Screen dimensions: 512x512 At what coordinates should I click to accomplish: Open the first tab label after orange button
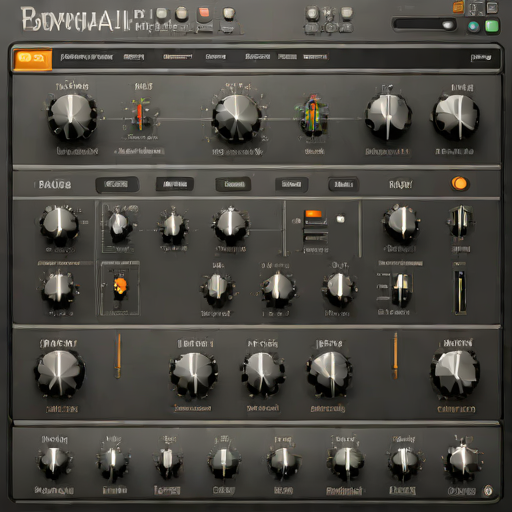tap(87, 57)
